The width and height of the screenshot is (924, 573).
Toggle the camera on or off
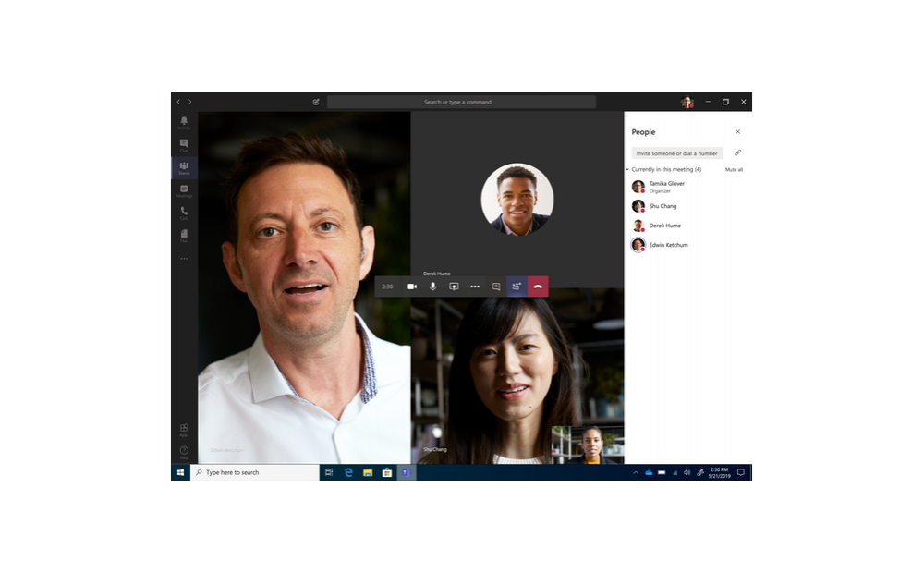coord(412,286)
